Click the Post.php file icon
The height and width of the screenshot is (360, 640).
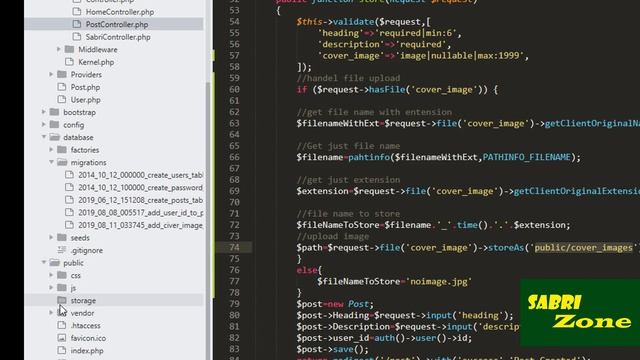(x=62, y=87)
